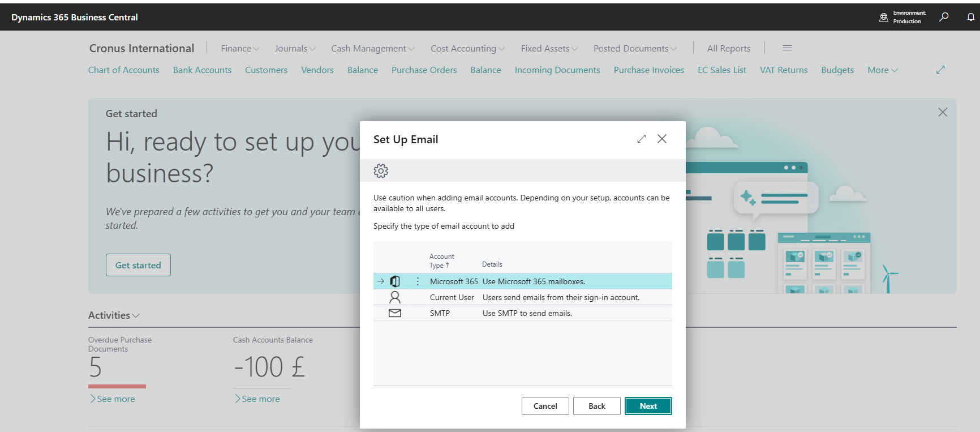
Task: Cancel the Set Up Email wizard
Action: (545, 406)
